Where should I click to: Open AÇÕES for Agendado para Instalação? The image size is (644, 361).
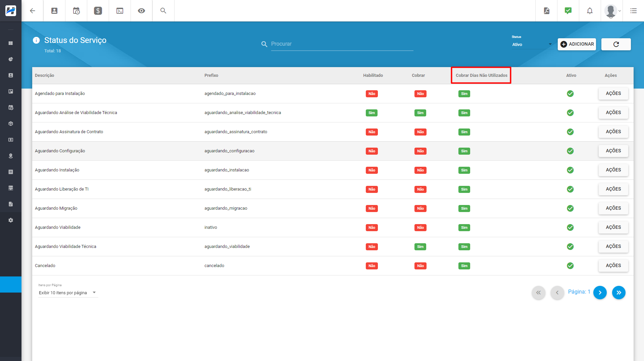point(613,94)
